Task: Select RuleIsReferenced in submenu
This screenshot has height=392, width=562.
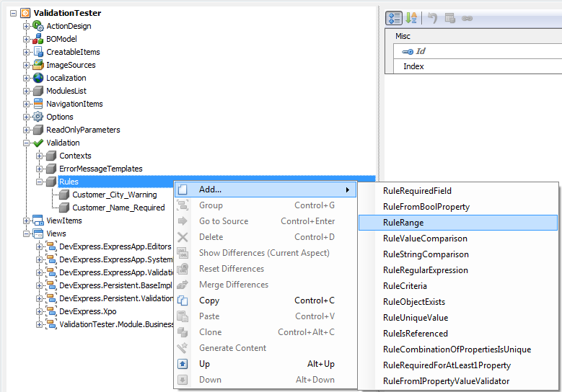Action: [x=458, y=334]
